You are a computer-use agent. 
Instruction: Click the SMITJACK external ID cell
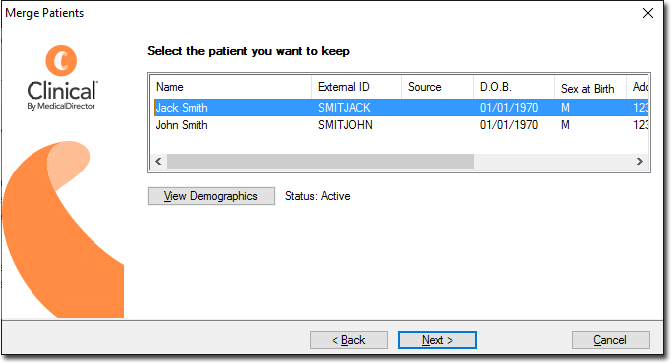click(x=344, y=107)
